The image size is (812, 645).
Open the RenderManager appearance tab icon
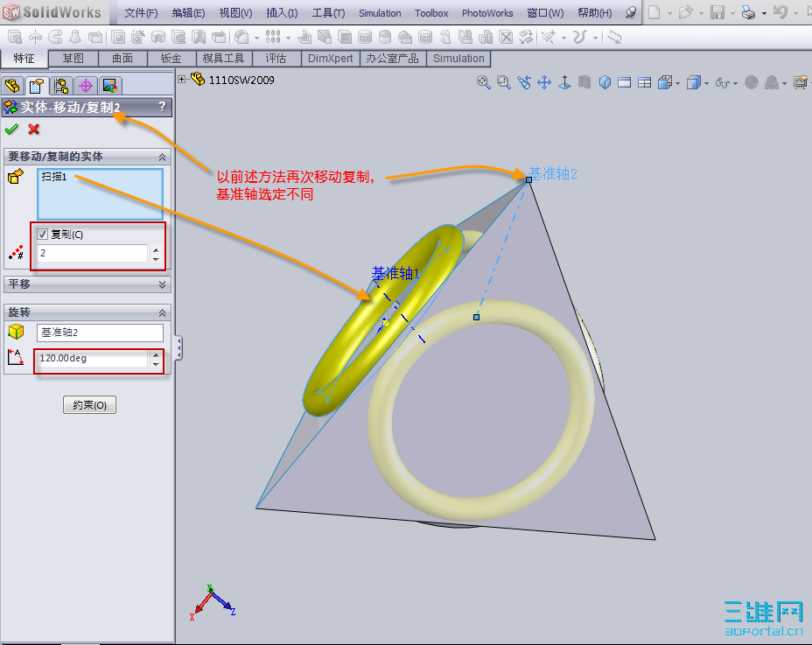tap(110, 86)
